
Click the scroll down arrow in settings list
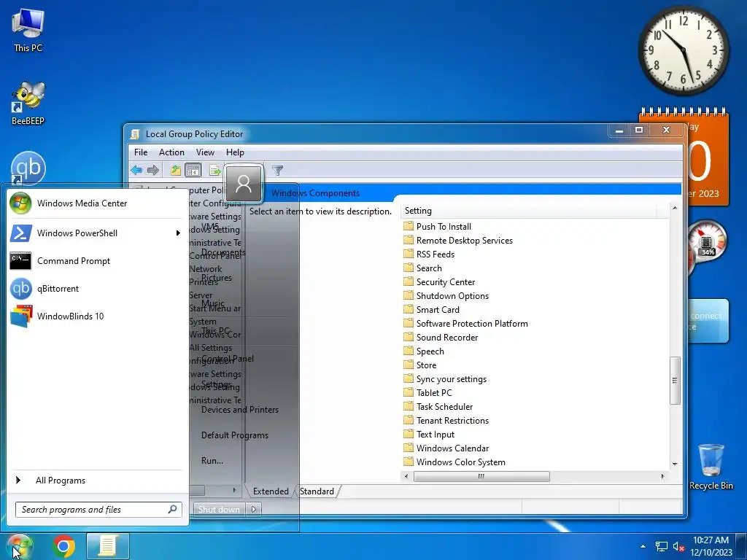coord(675,464)
